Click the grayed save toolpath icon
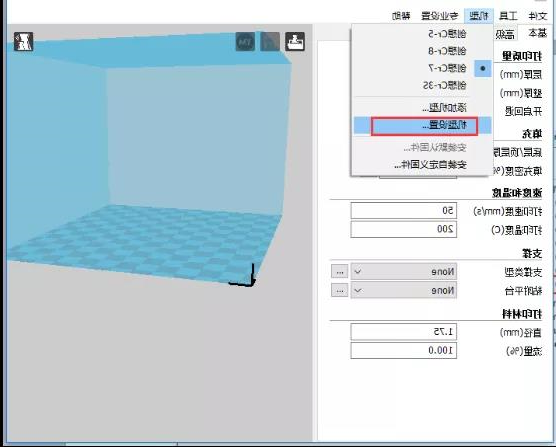 (x=270, y=41)
